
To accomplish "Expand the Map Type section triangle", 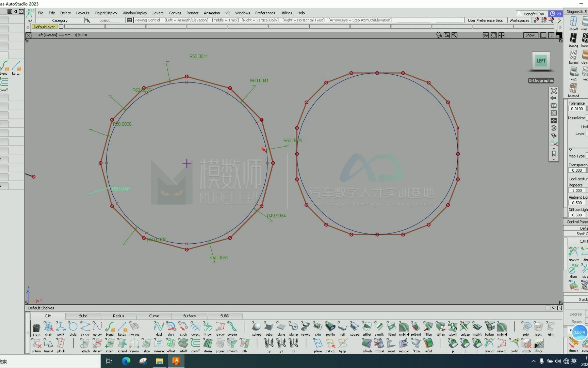I will pyautogui.click(x=571, y=150).
